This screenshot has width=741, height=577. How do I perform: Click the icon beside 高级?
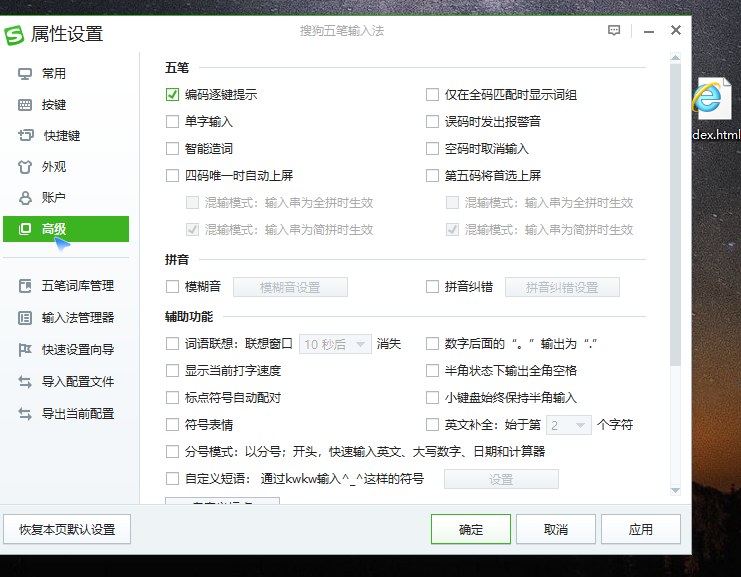pyautogui.click(x=25, y=229)
